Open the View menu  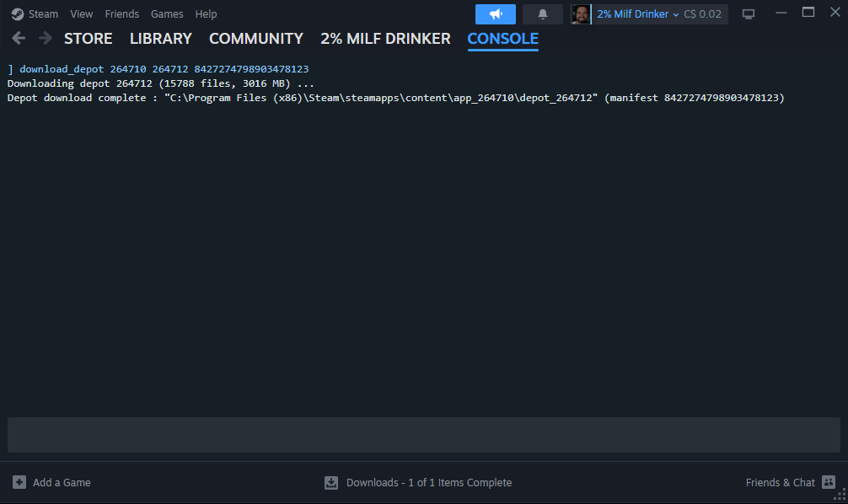point(81,14)
